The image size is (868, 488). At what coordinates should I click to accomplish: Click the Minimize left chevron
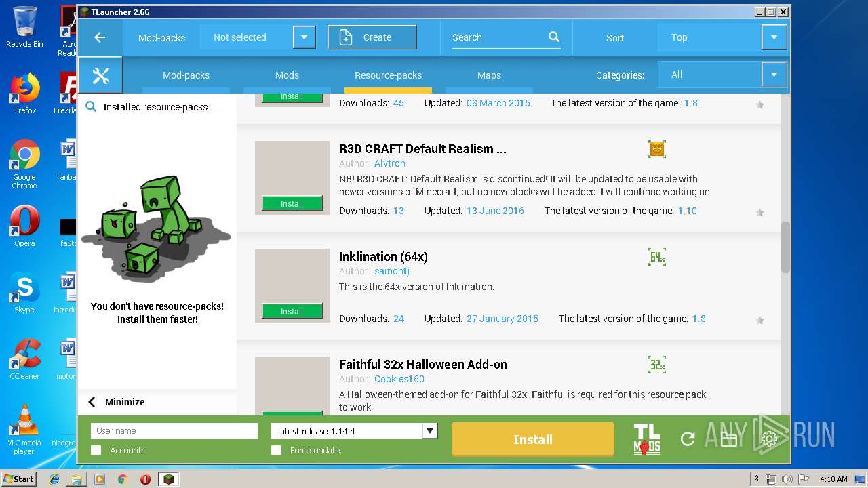[x=92, y=402]
